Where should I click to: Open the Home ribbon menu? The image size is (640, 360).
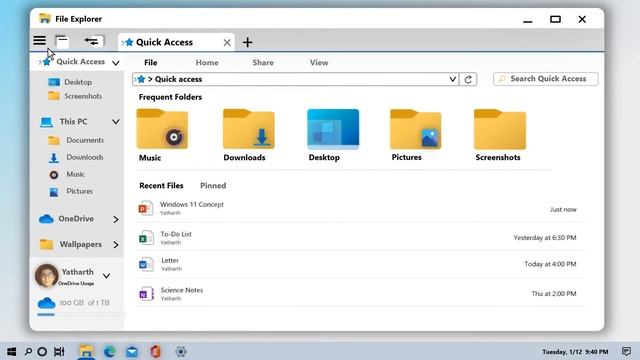tap(207, 62)
